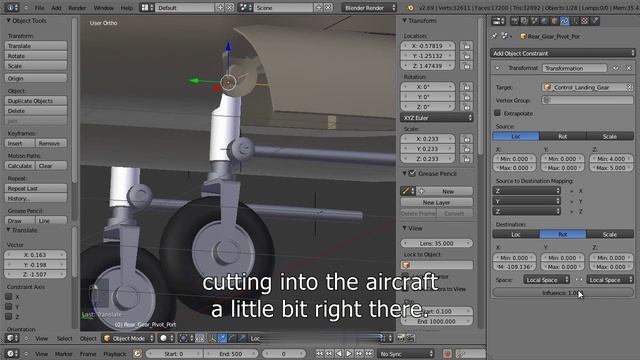Open the first Z source mapping dropdown
This screenshot has height=360, width=640.
[x=527, y=191]
